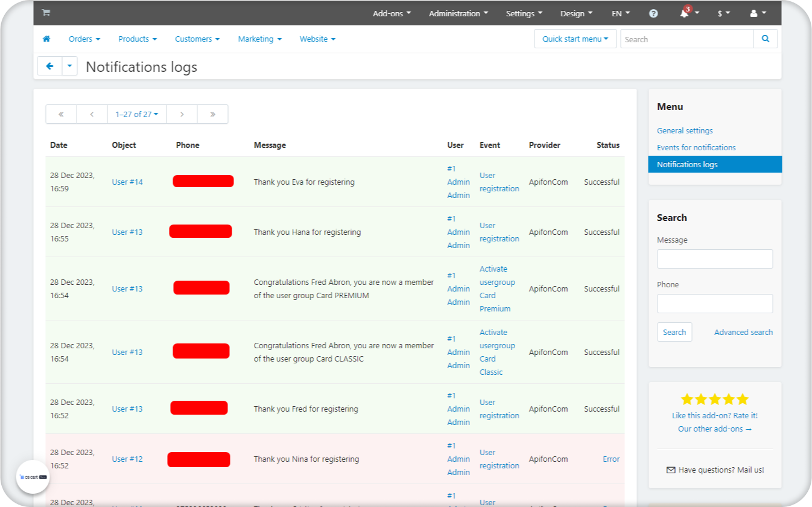The width and height of the screenshot is (812, 507).
Task: Go to the home dashboard icon
Action: coord(46,39)
